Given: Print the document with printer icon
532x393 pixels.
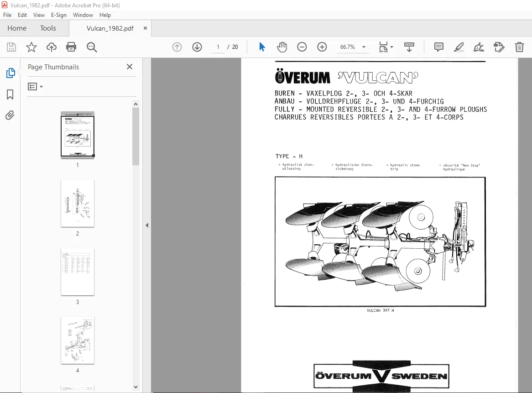Looking at the screenshot, I should (71, 47).
